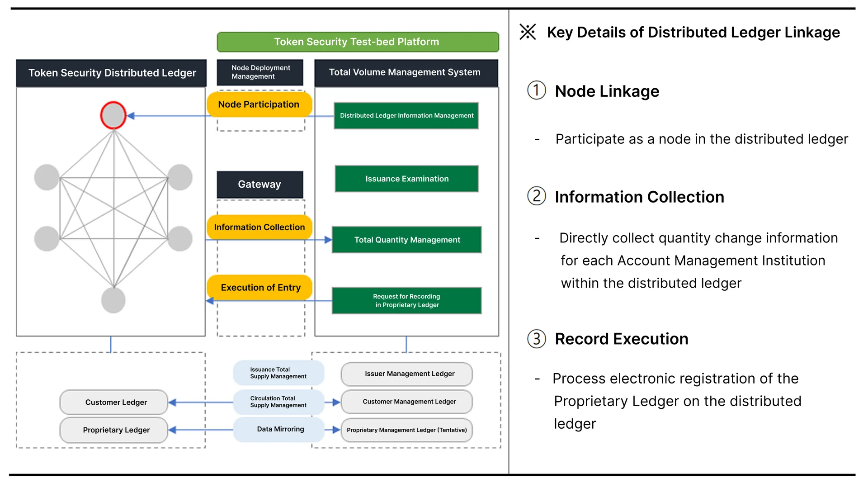This screenshot has width=868, height=488.
Task: Click the Execution of Entry yellow label
Action: [259, 287]
